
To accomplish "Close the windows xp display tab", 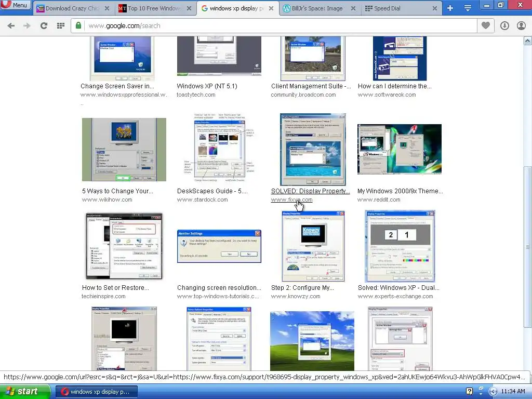I will coord(271,8).
